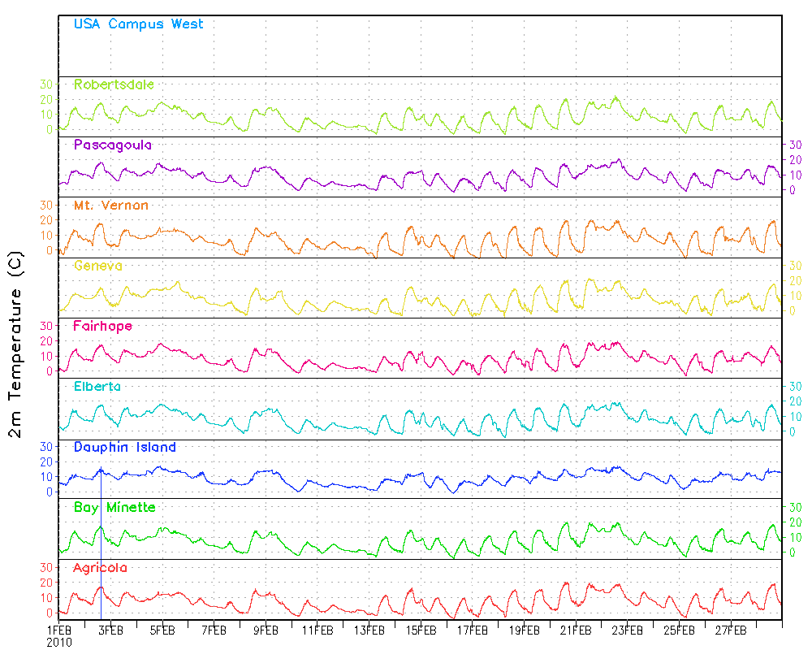Select the Agricola station label

100,568
